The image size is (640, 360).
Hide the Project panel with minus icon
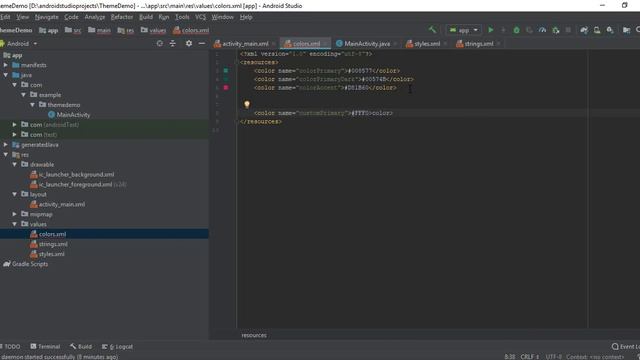point(202,43)
